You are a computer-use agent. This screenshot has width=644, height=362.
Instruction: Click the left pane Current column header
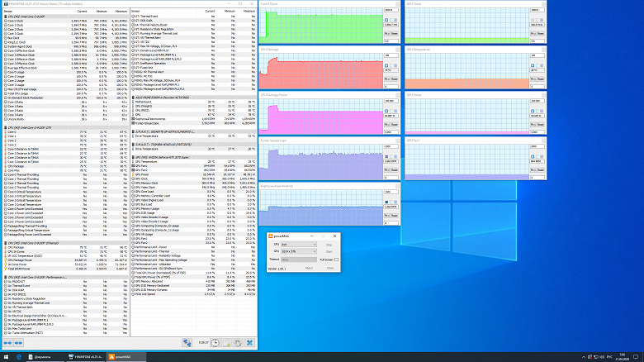pyautogui.click(x=82, y=11)
